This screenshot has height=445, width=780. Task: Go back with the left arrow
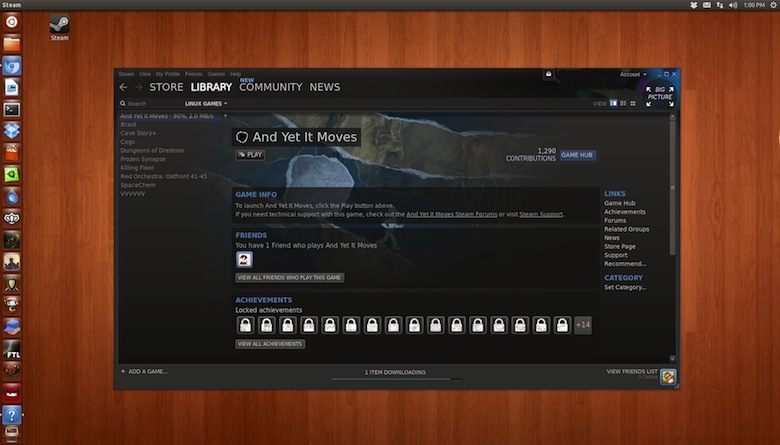pyautogui.click(x=123, y=87)
